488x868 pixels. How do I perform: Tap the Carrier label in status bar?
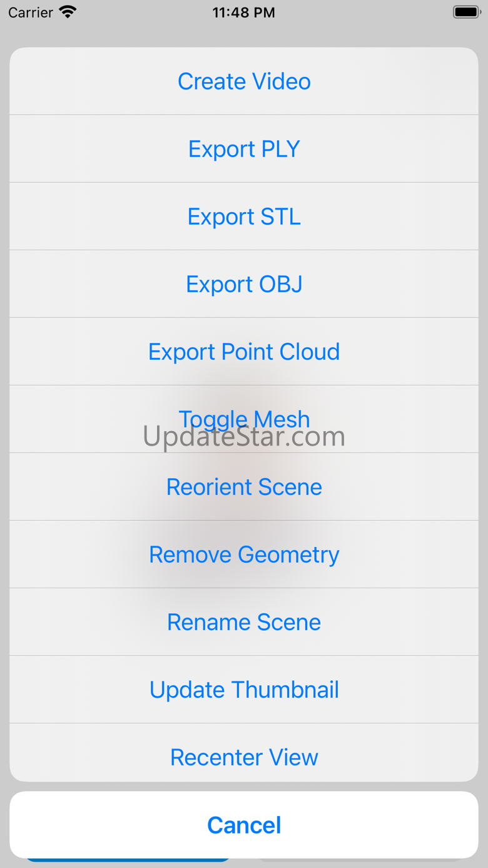[31, 13]
